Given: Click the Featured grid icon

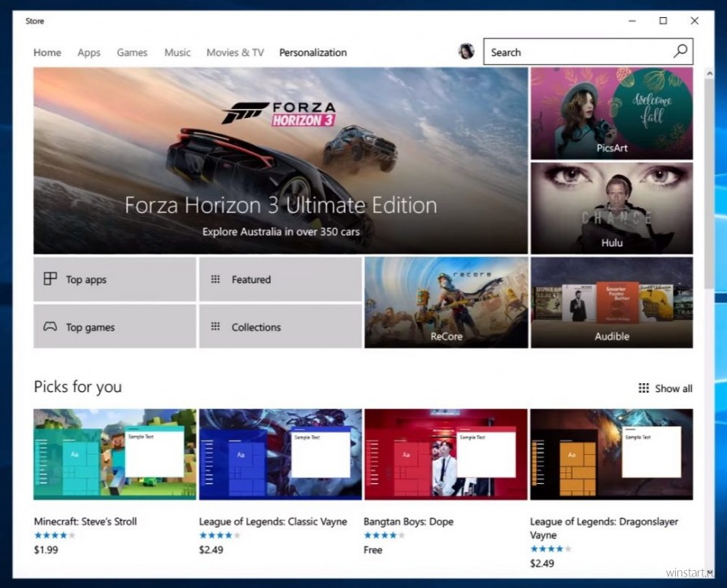Looking at the screenshot, I should pyautogui.click(x=215, y=279).
